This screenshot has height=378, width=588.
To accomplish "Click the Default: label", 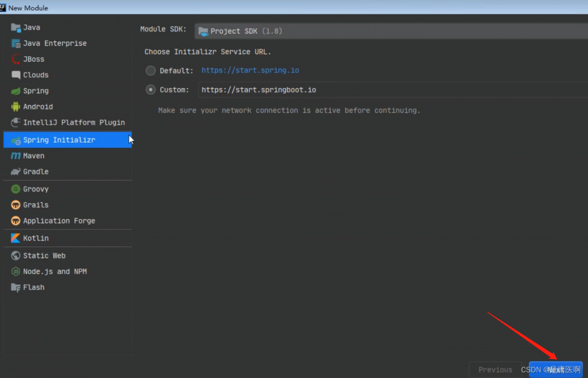I will pyautogui.click(x=176, y=71).
